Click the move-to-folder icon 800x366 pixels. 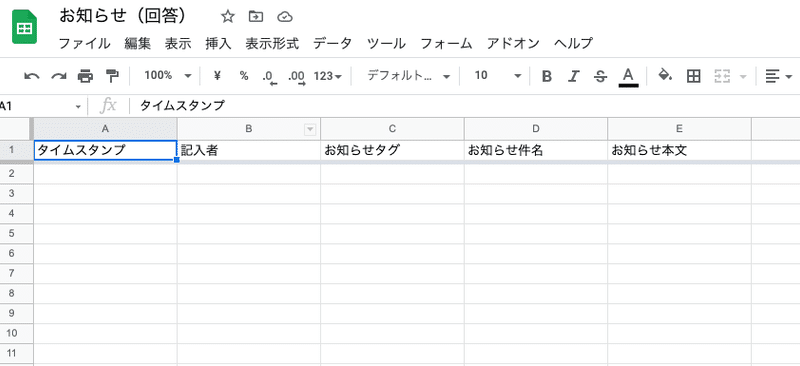(x=256, y=17)
